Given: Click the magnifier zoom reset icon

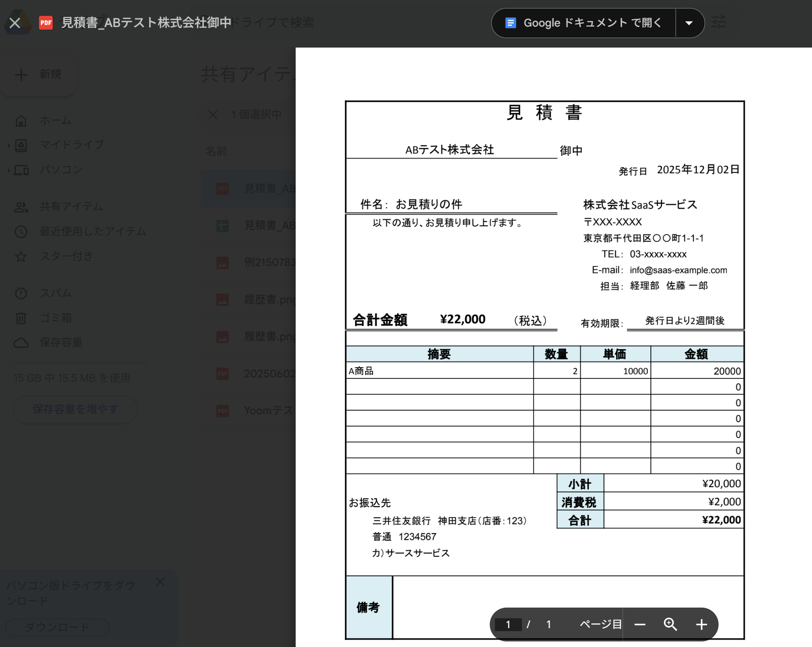Looking at the screenshot, I should (x=670, y=625).
